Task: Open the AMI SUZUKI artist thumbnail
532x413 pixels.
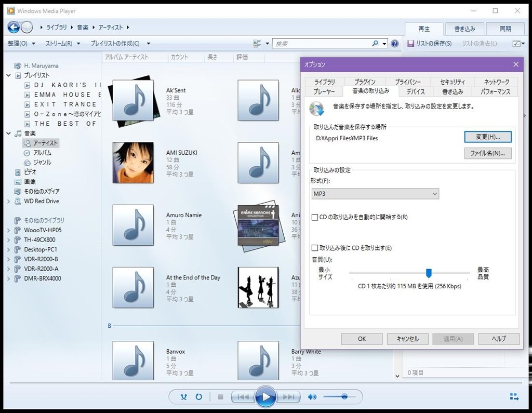Action: pos(133,163)
